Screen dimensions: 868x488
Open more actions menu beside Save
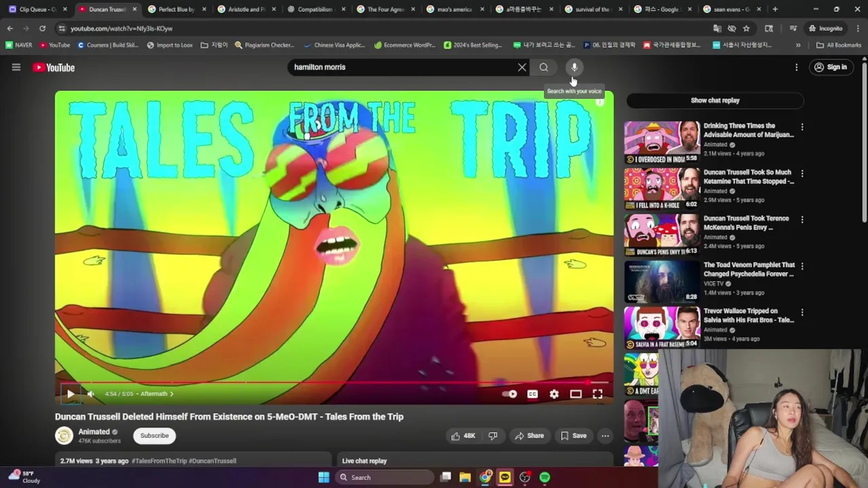point(605,436)
